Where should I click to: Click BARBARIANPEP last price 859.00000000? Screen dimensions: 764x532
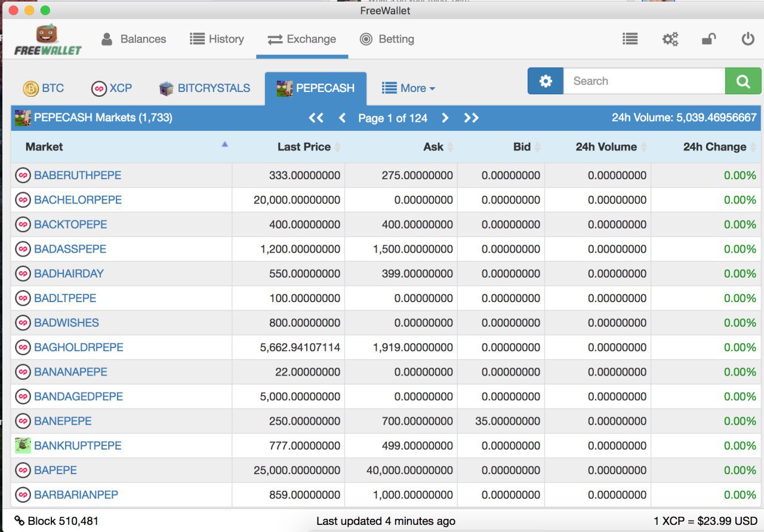pos(305,494)
